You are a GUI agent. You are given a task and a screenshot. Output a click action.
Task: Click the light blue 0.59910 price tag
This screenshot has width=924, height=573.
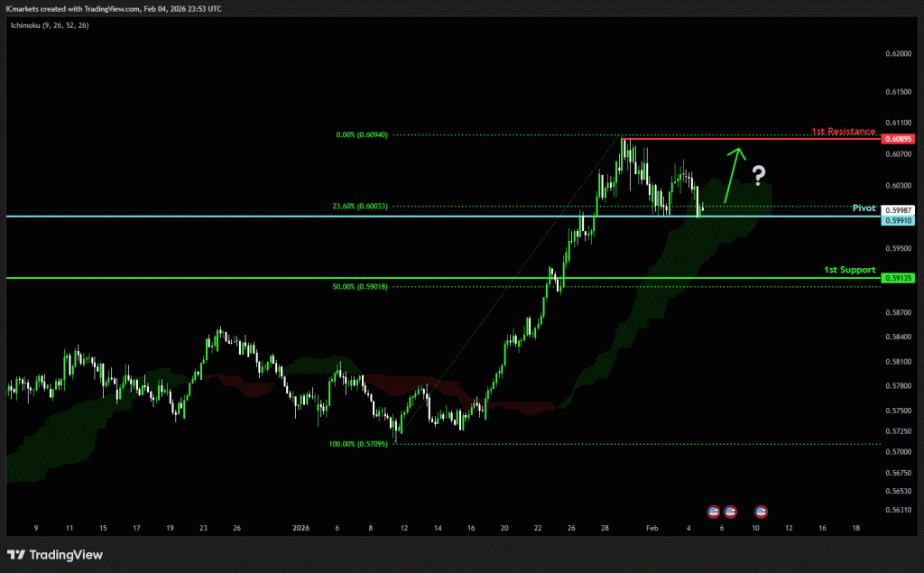[899, 220]
